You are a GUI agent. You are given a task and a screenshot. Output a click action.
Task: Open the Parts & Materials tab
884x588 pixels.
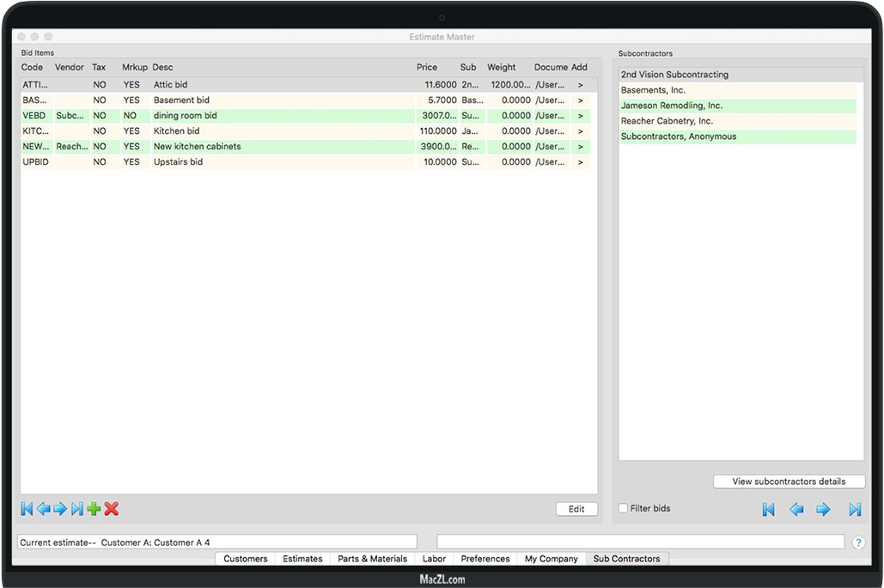372,559
